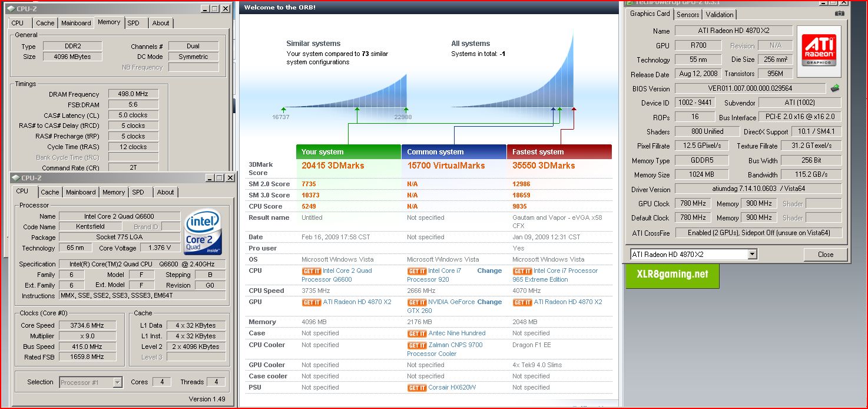Screen dimensions: 868x409
Task: Click the Intel Core 2 Quad logo
Action: click(x=203, y=230)
